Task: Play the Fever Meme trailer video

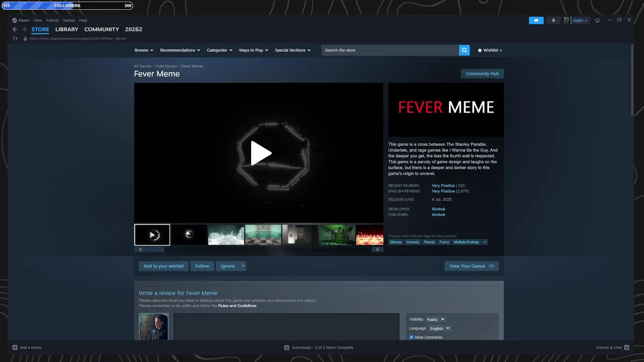Action: pyautogui.click(x=261, y=153)
